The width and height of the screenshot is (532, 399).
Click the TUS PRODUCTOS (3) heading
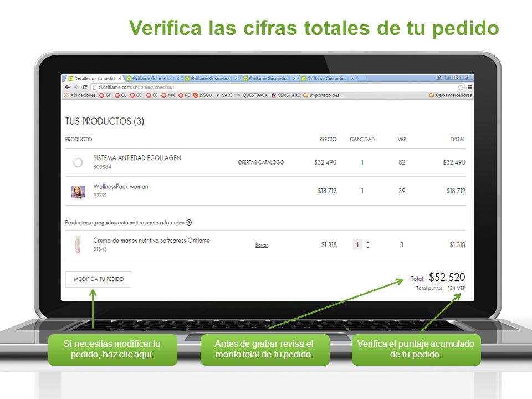(105, 121)
